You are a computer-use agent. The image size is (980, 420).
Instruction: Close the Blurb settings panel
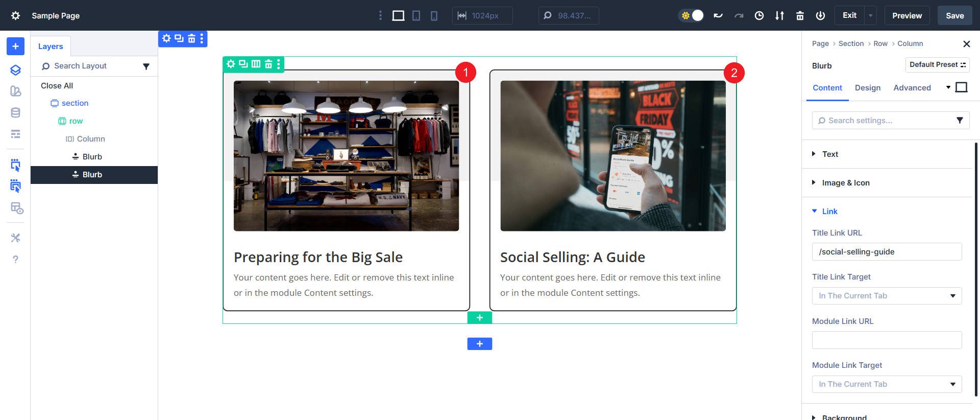tap(966, 44)
